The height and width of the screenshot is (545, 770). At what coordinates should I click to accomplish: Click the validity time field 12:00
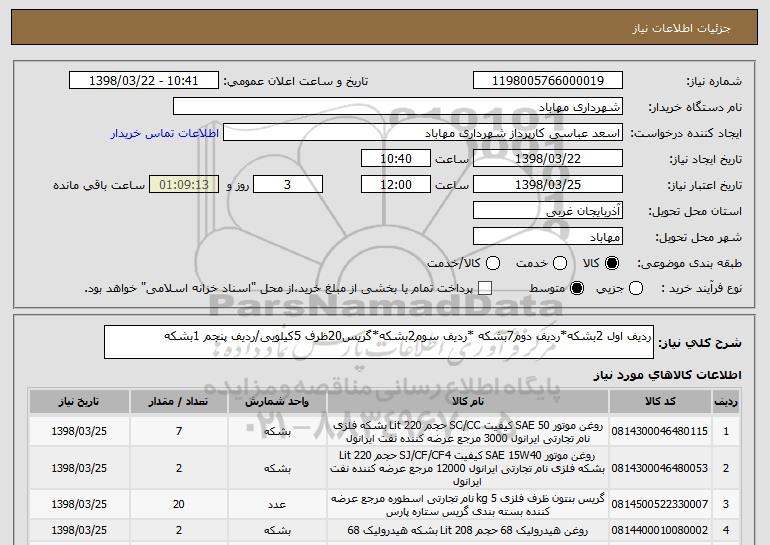pos(396,185)
